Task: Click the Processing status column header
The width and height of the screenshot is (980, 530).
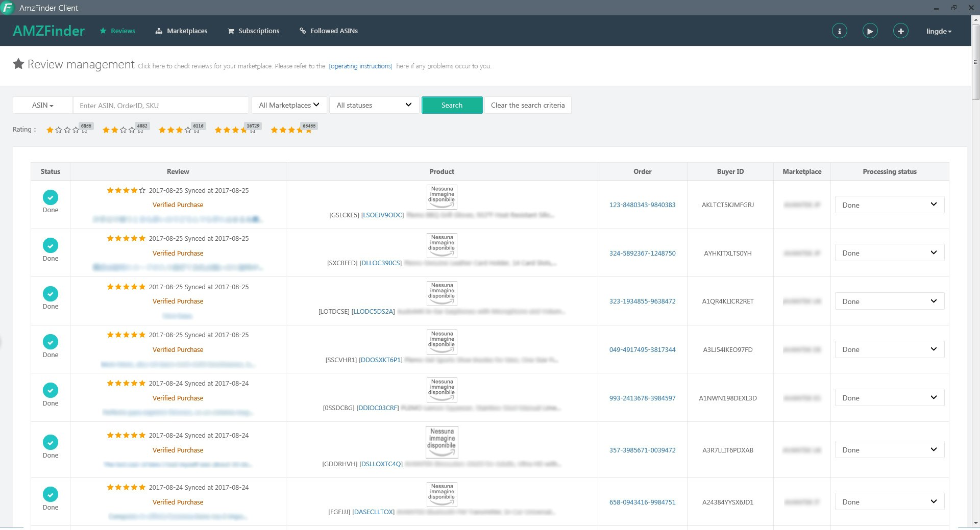Action: click(889, 171)
